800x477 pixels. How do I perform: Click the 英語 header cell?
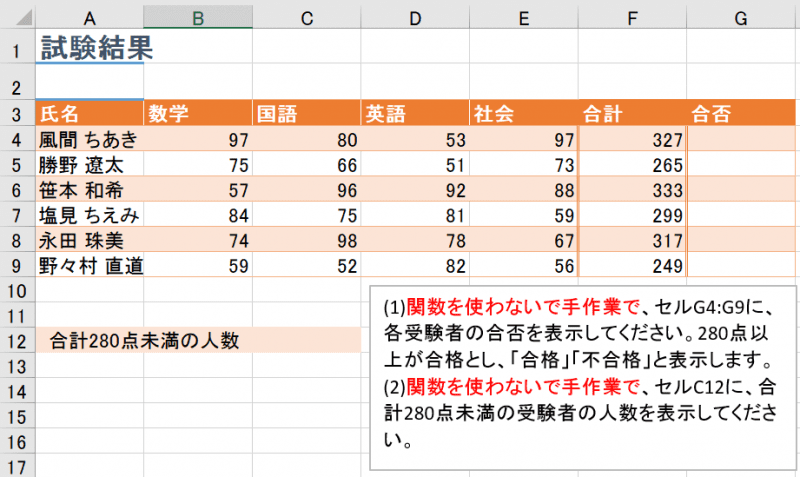coord(415,113)
